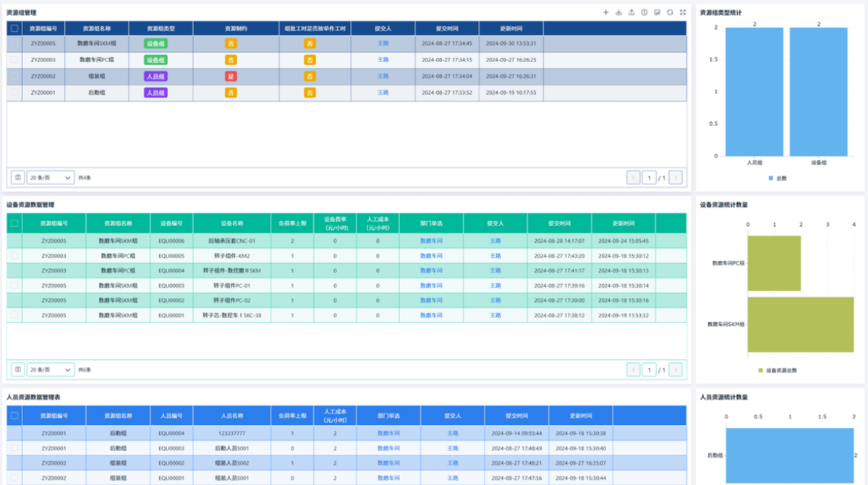Click the upload/export icon in 资源组管理 toolbar

[631, 12]
